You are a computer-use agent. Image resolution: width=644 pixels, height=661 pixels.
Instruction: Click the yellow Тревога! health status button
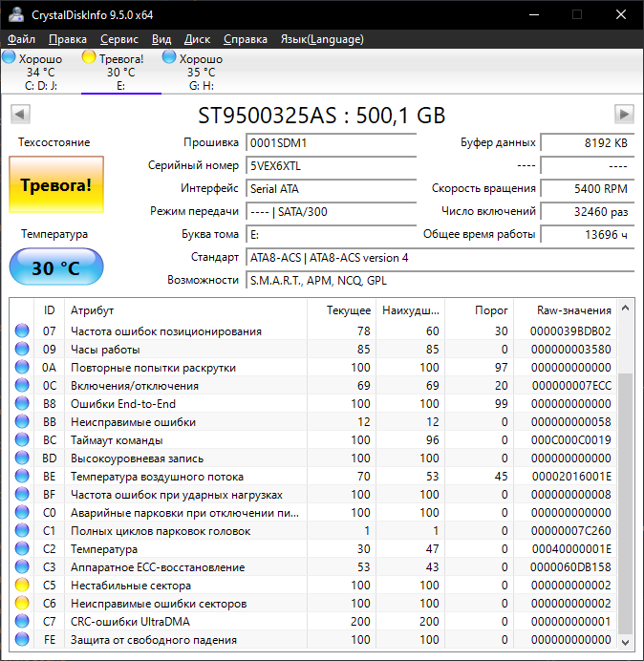56,184
